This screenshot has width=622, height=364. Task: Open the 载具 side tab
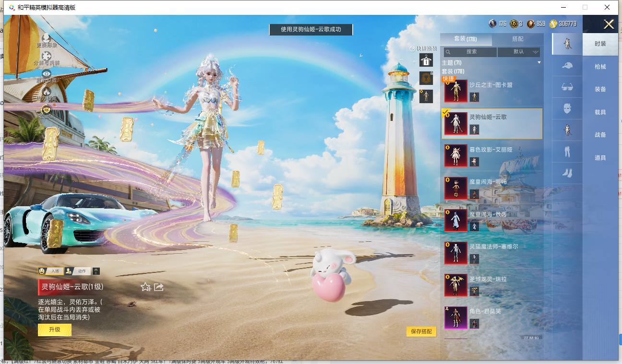coord(600,112)
